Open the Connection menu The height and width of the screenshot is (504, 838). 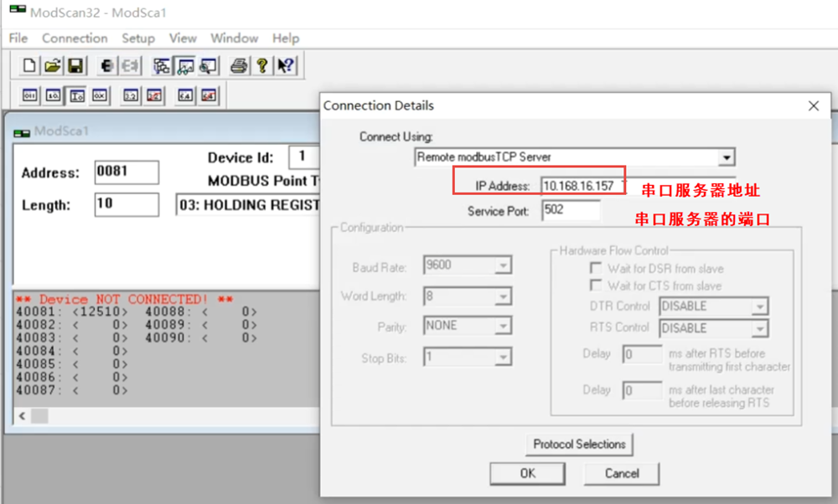(75, 39)
